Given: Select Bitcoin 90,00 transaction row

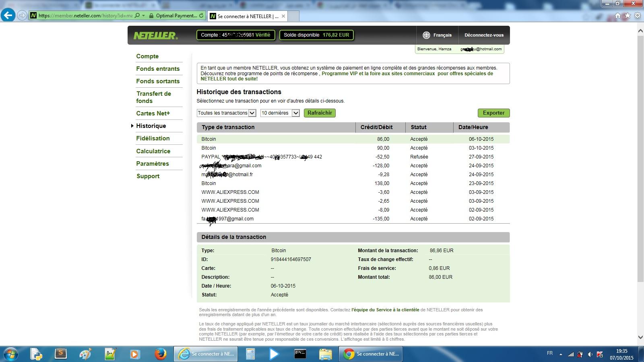Looking at the screenshot, I should click(353, 148).
